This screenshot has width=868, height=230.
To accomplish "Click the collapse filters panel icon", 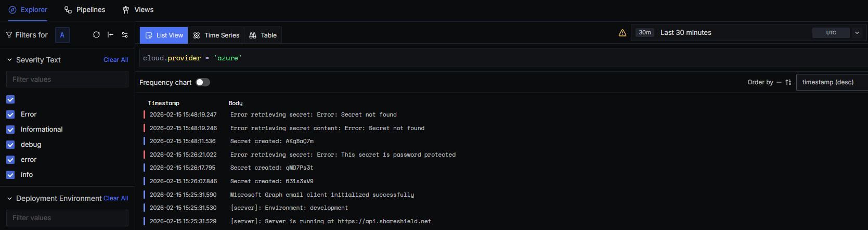I will (110, 35).
